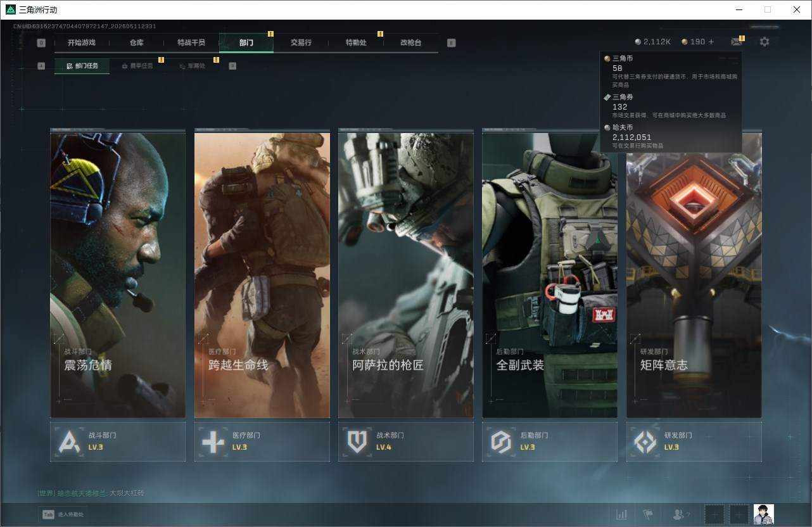Viewport: 812px width, 527px height.
Task: Click the 2,112K currency amount
Action: click(x=657, y=42)
